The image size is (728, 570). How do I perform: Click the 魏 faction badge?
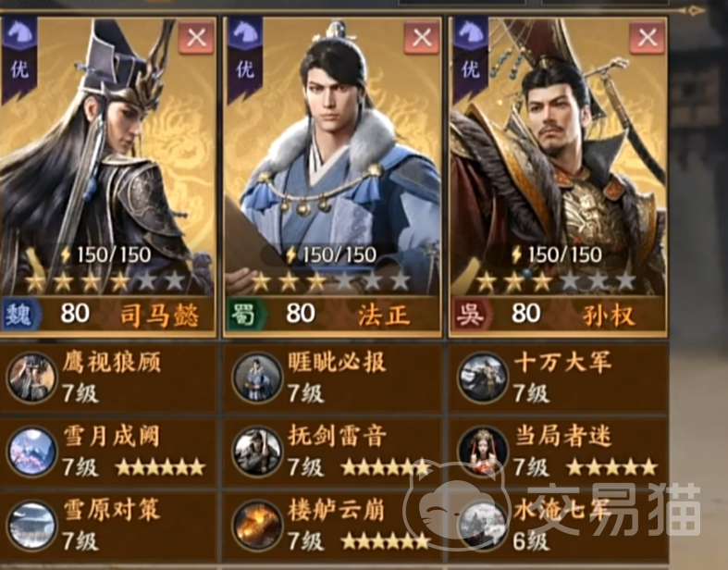20,315
